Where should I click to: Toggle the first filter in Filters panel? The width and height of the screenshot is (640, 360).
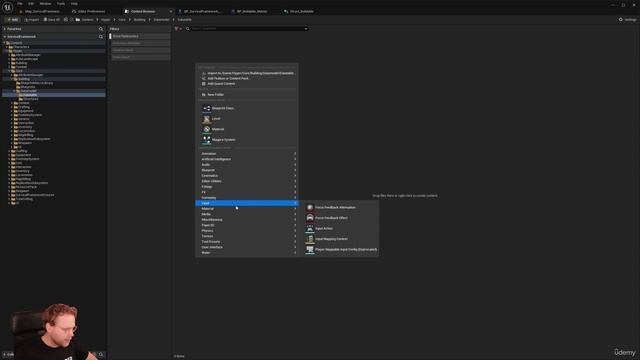[x=140, y=36]
